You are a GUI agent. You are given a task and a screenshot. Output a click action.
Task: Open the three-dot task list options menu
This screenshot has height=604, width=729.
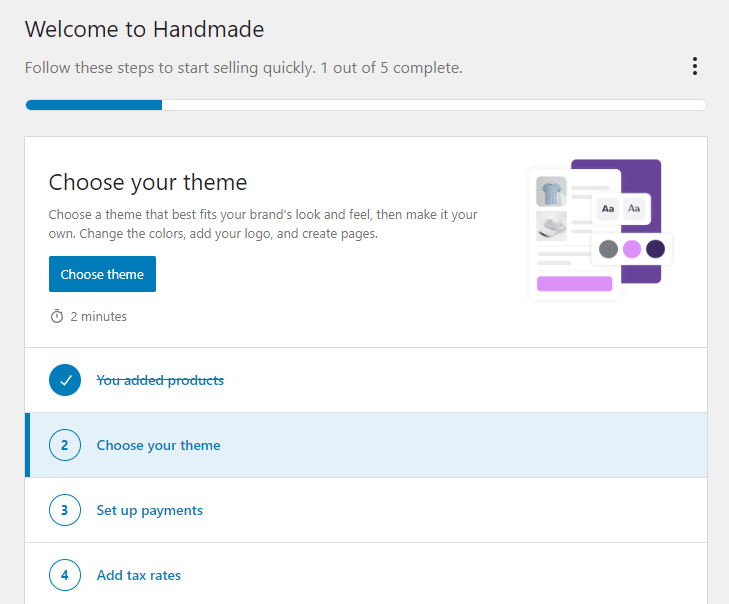tap(695, 66)
